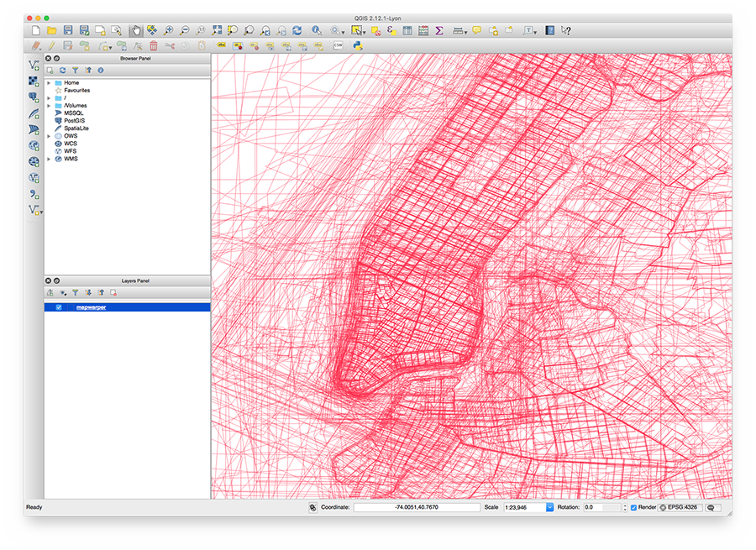Click the EPSG:4326 CRS button
756x550 pixels.
coord(681,507)
